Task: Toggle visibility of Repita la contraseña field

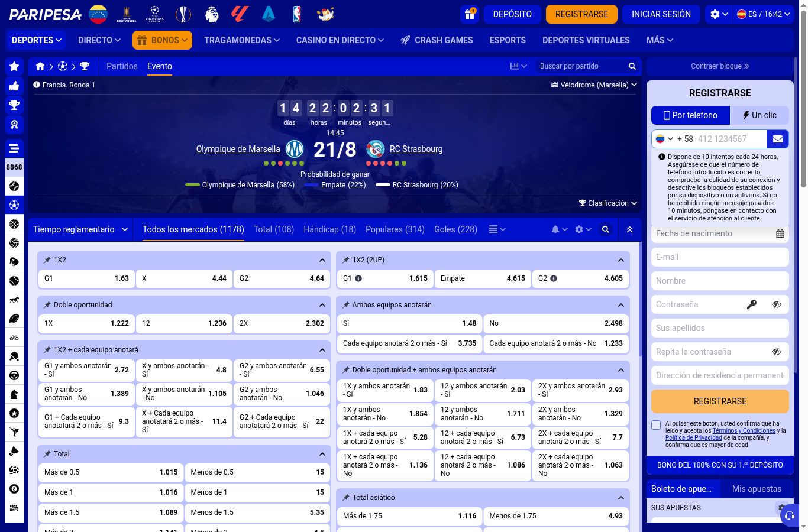Action: click(777, 352)
